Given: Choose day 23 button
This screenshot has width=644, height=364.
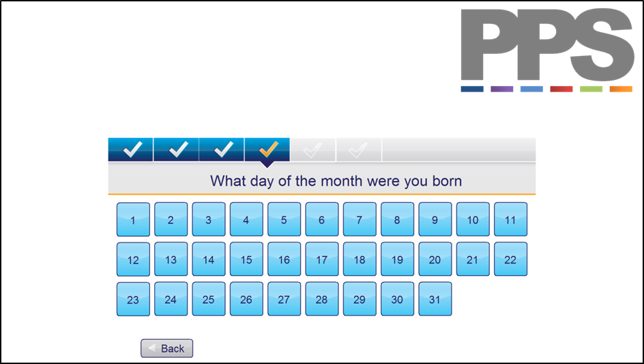Looking at the screenshot, I should [133, 299].
